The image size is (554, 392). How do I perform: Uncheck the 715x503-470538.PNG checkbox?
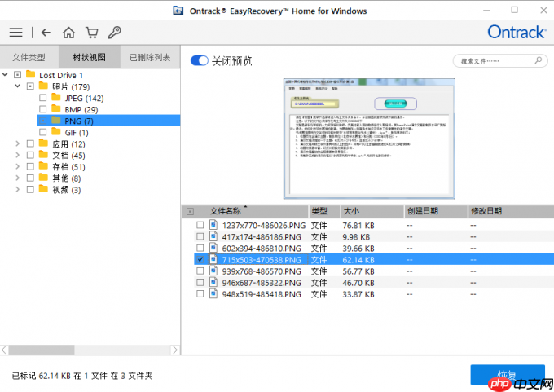coord(200,259)
